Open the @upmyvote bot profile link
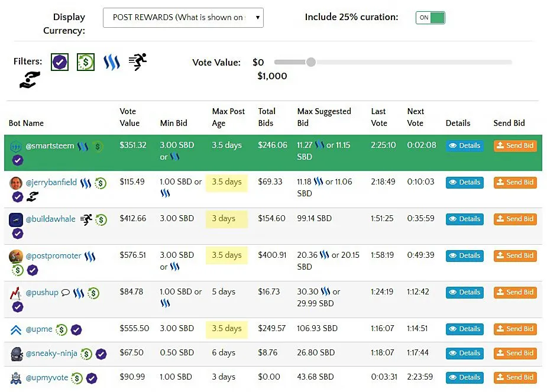Image resolution: width=547 pixels, height=392 pixels. coord(47,378)
